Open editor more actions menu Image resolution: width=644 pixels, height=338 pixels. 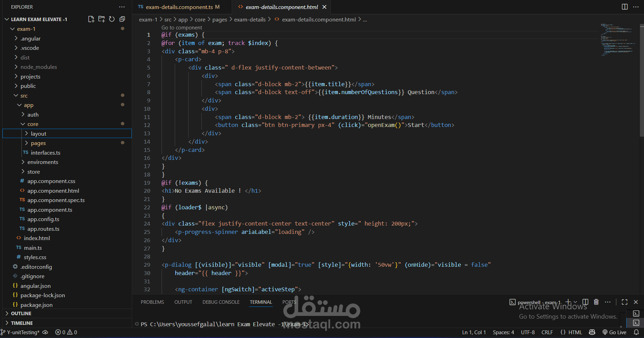tap(636, 7)
